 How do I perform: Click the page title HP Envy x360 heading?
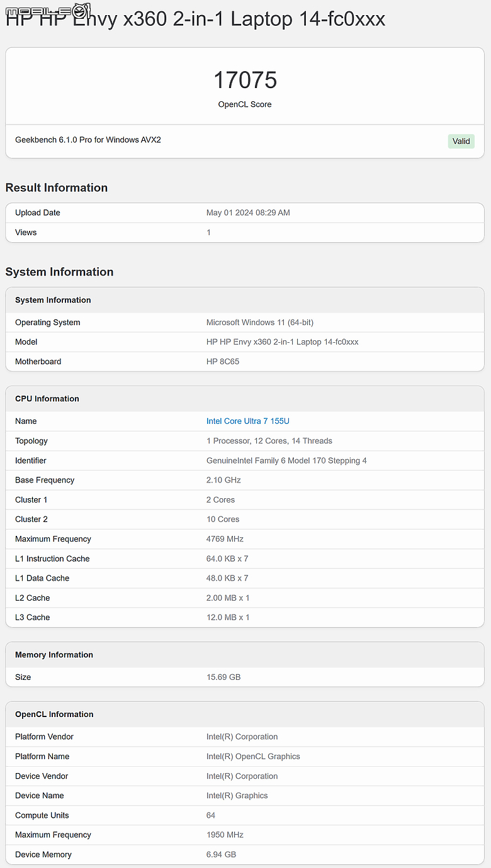(195, 19)
